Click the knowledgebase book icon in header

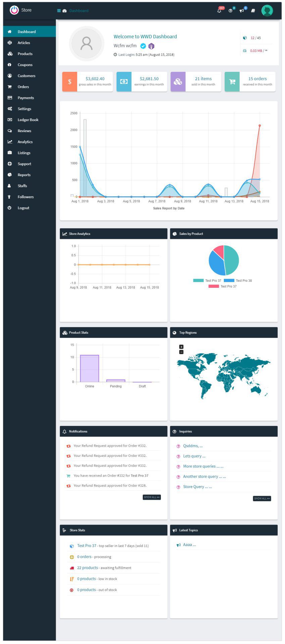[x=253, y=11]
